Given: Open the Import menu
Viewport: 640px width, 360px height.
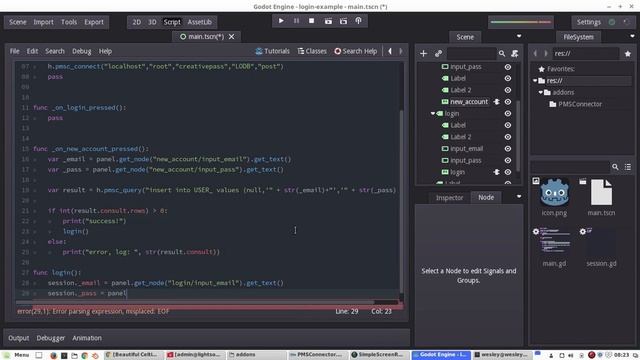Looking at the screenshot, I should tap(43, 22).
